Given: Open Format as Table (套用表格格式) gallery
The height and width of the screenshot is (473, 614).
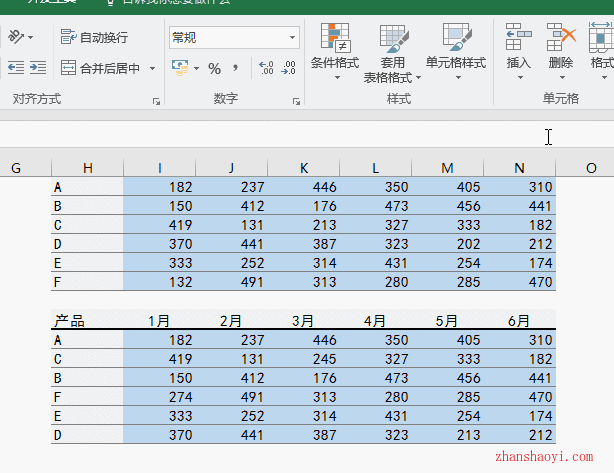Looking at the screenshot, I should (392, 53).
